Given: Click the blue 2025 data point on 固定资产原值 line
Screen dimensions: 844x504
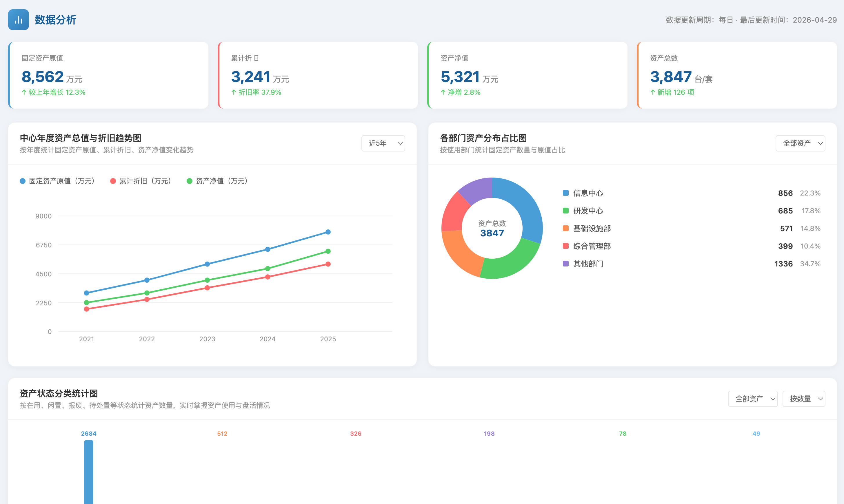Looking at the screenshot, I should pyautogui.click(x=328, y=232).
